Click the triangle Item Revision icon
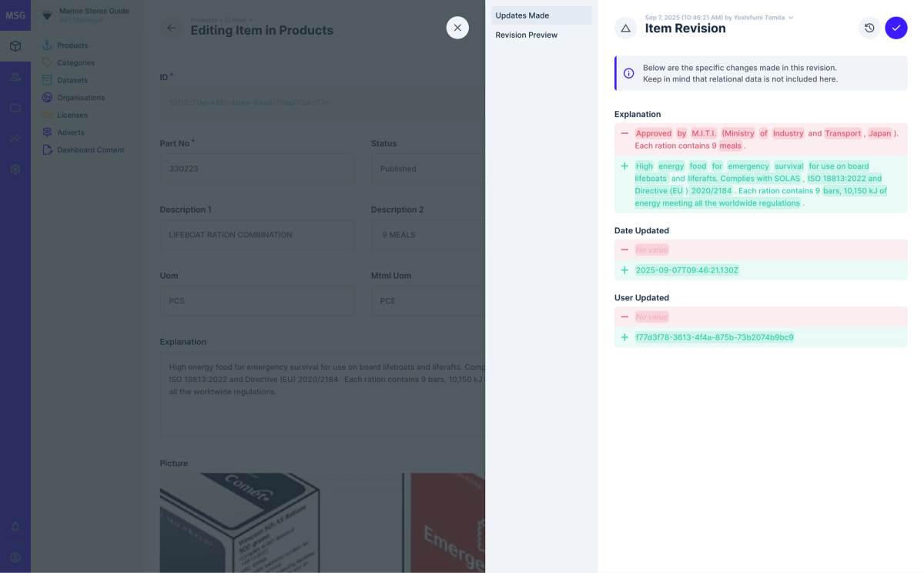 [625, 28]
